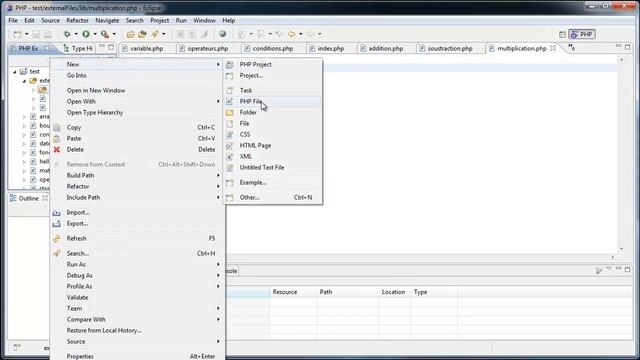The width and height of the screenshot is (640, 360).
Task: Click the Folder icon in New submenu
Action: [x=230, y=112]
